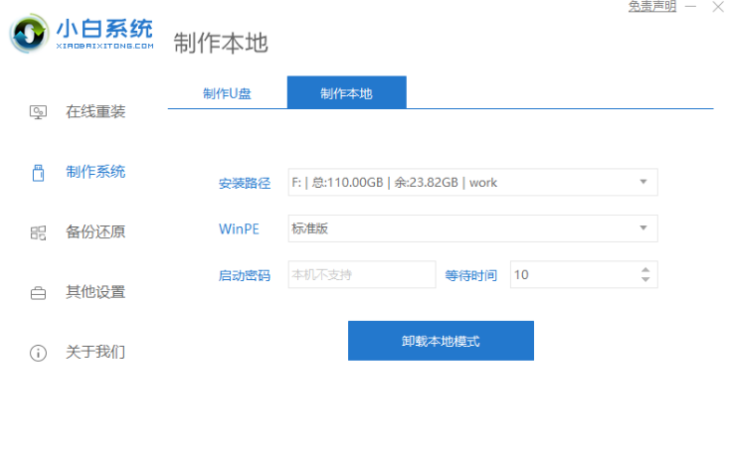Increase 等待时间 with up arrow
Viewport: 731px width, 456px height.
(x=645, y=270)
